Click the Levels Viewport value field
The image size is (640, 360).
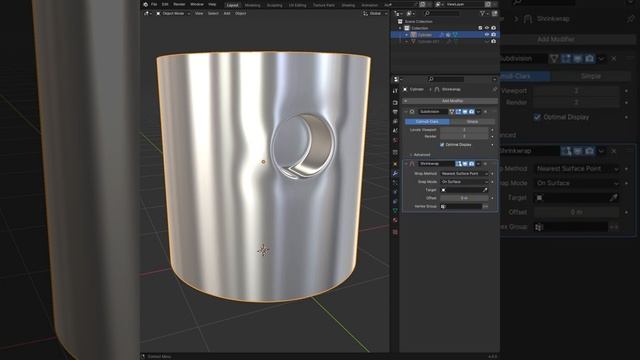pyautogui.click(x=464, y=130)
